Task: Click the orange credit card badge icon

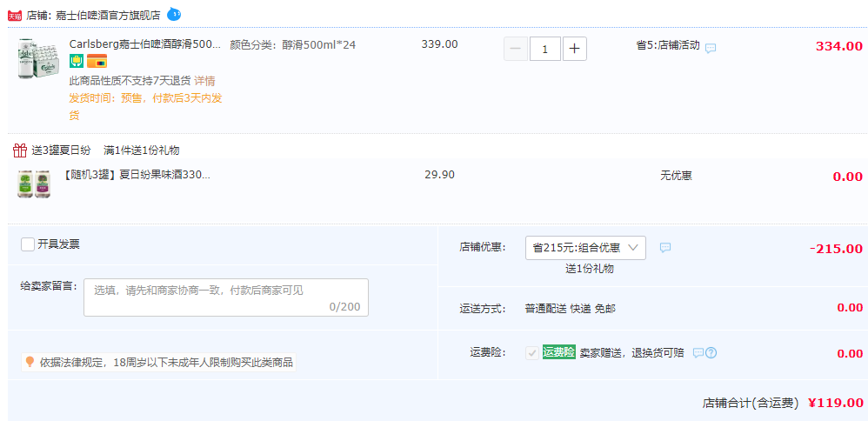Action: click(x=97, y=61)
